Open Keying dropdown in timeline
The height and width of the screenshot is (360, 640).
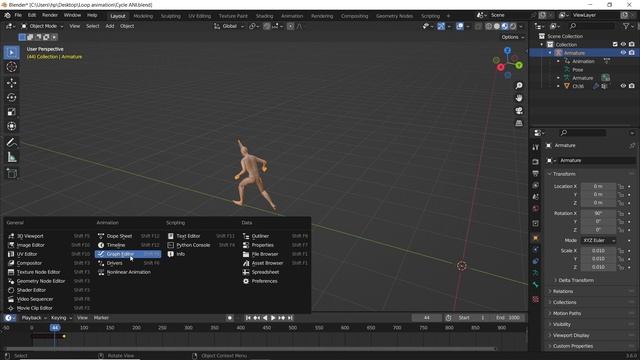point(61,318)
